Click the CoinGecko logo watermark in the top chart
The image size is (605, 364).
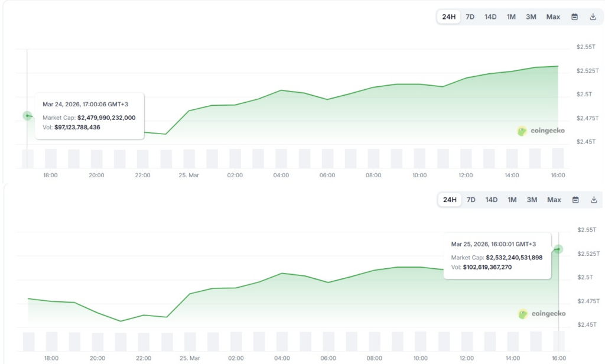[541, 131]
